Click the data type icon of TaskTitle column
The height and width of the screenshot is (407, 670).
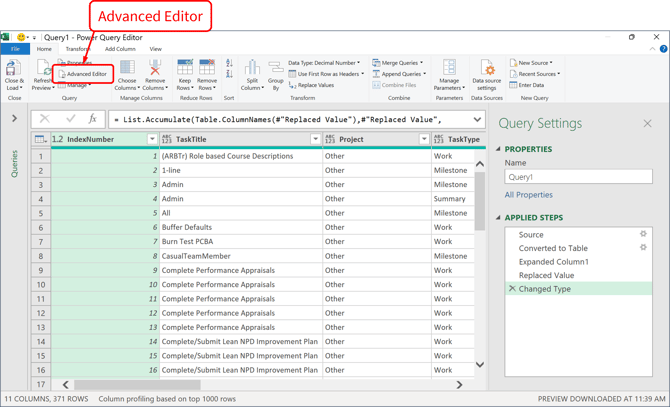[x=167, y=139]
